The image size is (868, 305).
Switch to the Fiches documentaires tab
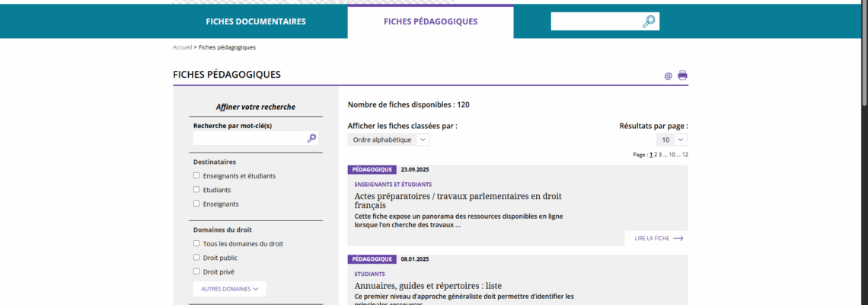pos(256,21)
